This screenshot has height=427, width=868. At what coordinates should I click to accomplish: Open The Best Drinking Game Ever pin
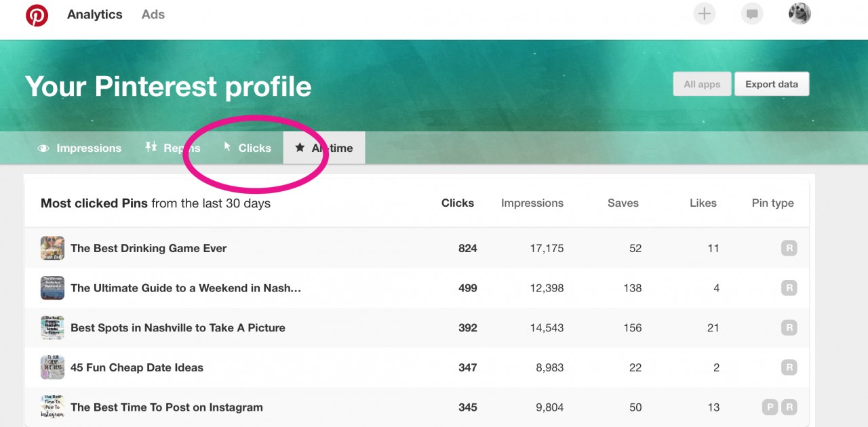[149, 248]
